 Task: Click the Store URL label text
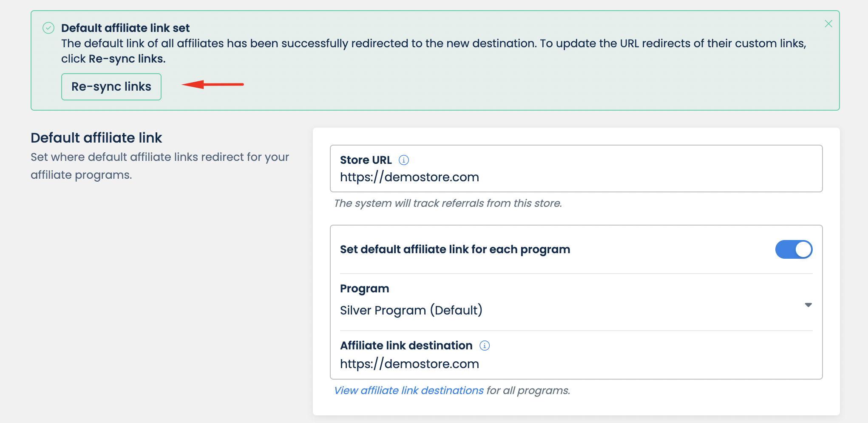click(x=366, y=160)
